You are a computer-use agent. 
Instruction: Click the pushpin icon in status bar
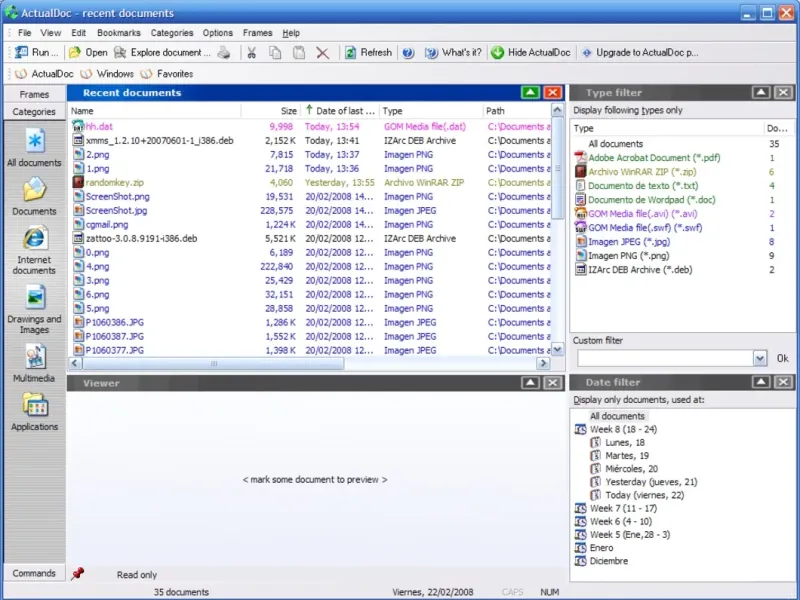77,574
